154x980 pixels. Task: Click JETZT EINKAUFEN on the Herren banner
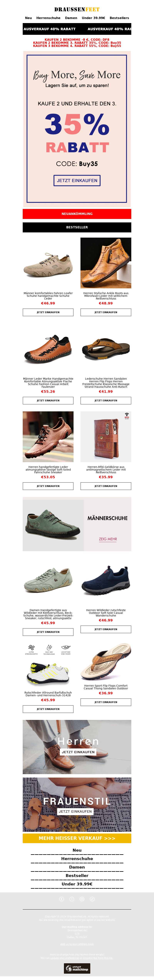[78, 752]
